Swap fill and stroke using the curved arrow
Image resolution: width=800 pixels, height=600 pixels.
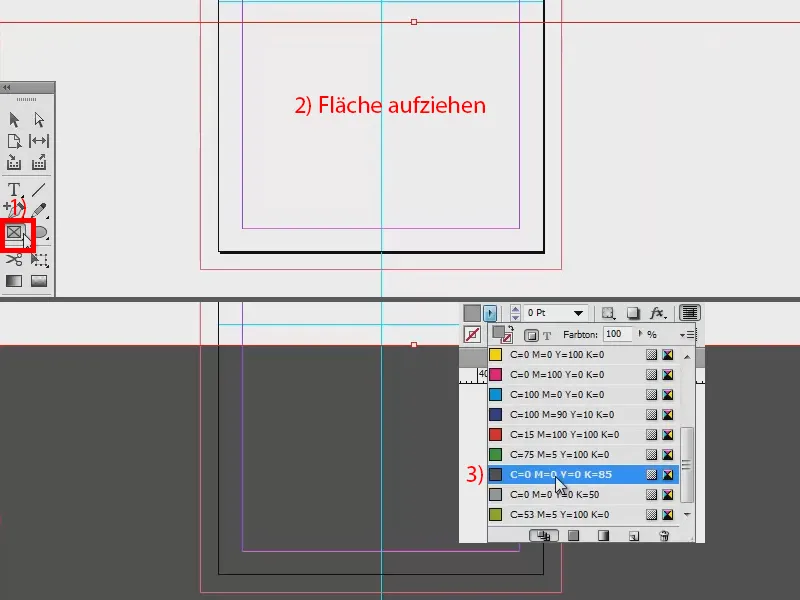click(511, 328)
